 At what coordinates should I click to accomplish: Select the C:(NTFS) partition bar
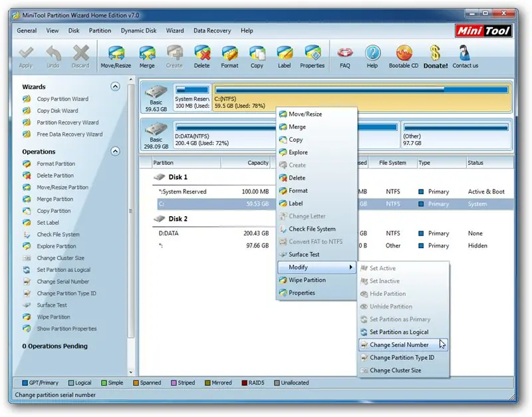pyautogui.click(x=362, y=97)
